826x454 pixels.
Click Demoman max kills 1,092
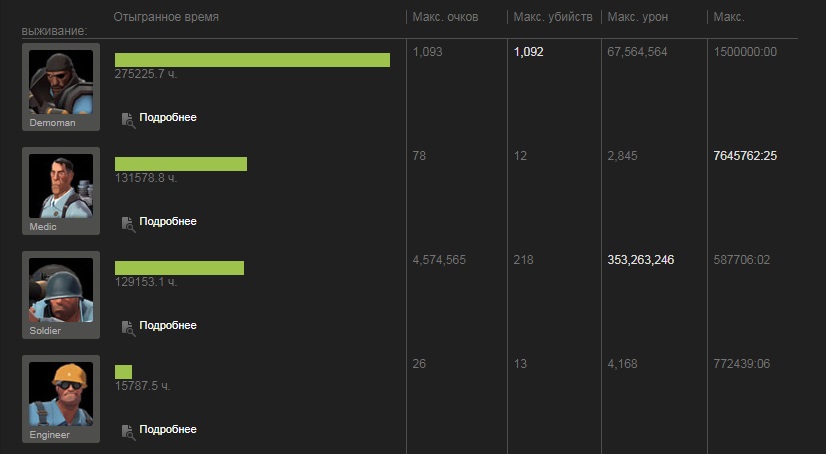(x=528, y=52)
